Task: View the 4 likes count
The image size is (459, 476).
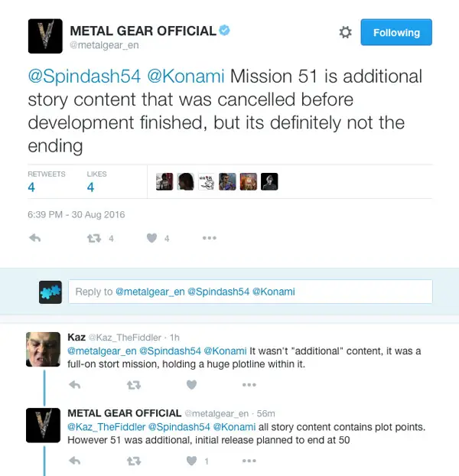Action: (x=90, y=187)
